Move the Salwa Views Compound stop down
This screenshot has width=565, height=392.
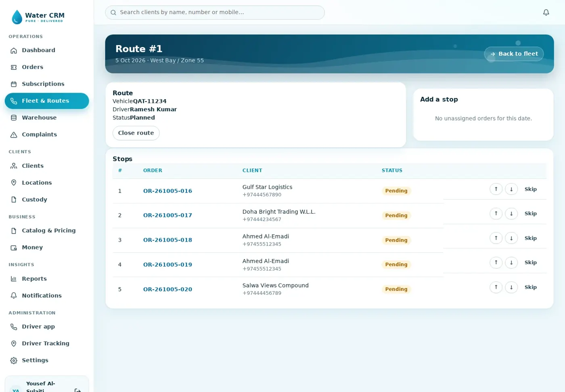pos(511,287)
